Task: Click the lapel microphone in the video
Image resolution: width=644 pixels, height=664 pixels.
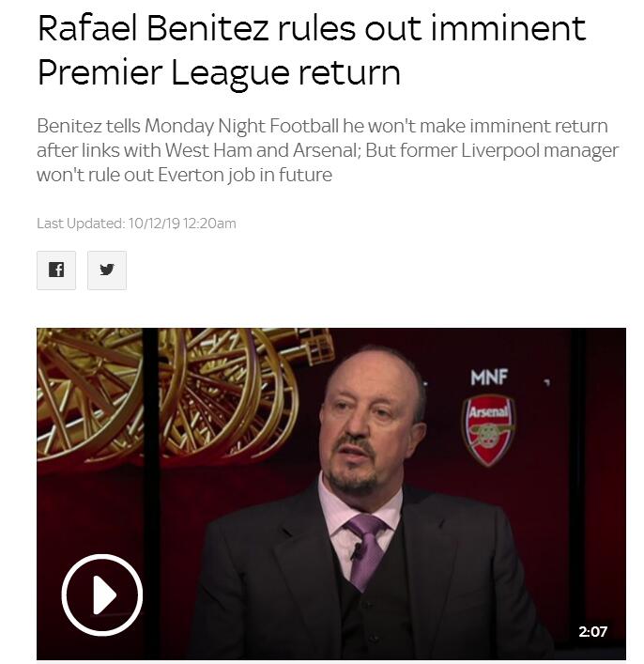Action: pos(358,553)
